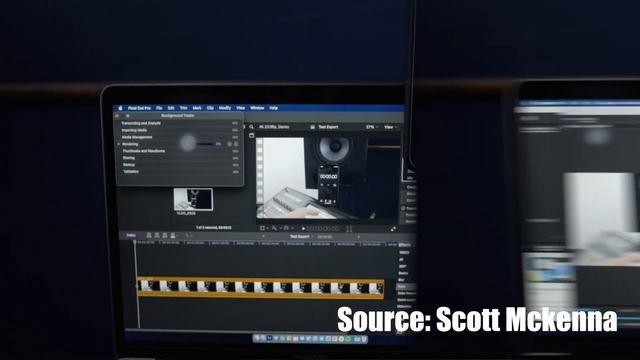Cancel the Rendering task
The width and height of the screenshot is (640, 360).
[236, 144]
